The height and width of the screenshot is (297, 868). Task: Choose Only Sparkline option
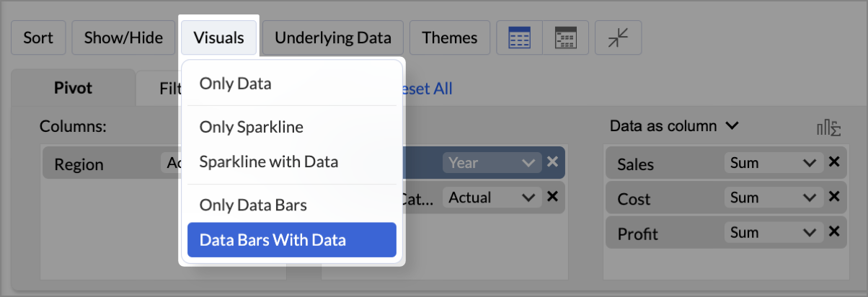point(251,128)
